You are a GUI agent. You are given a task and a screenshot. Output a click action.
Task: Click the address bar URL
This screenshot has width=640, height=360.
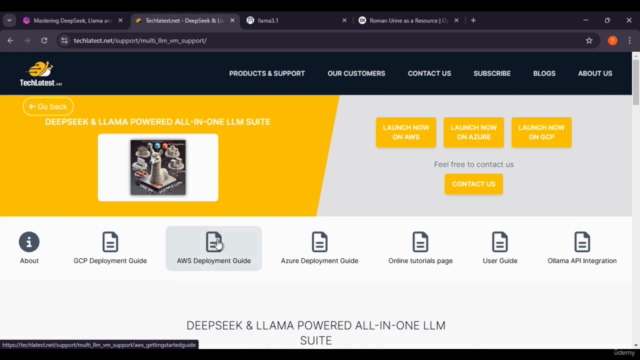click(x=140, y=40)
